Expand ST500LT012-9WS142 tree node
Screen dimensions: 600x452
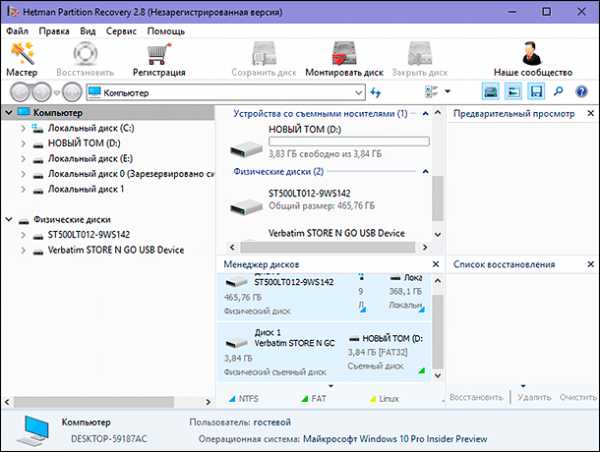tap(23, 235)
